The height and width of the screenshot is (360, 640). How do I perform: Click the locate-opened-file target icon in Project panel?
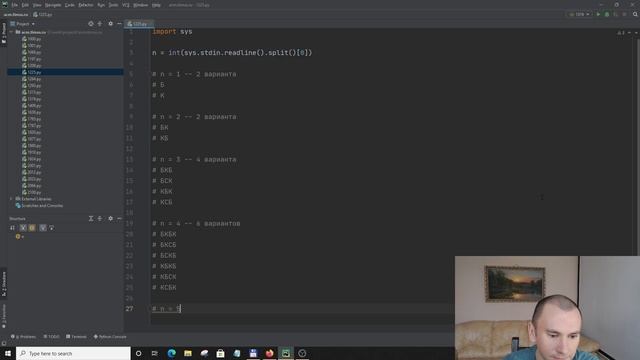point(91,24)
